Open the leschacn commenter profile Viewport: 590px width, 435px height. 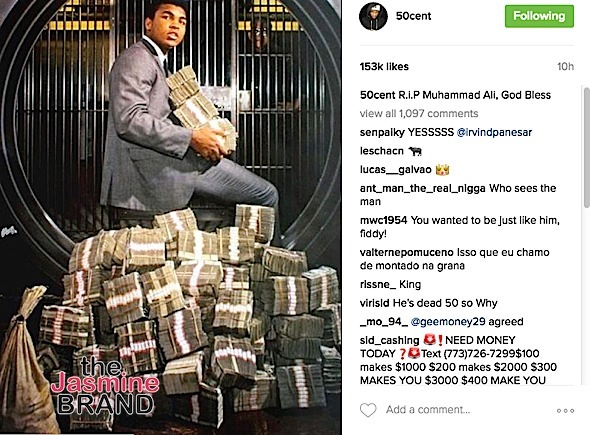click(382, 151)
